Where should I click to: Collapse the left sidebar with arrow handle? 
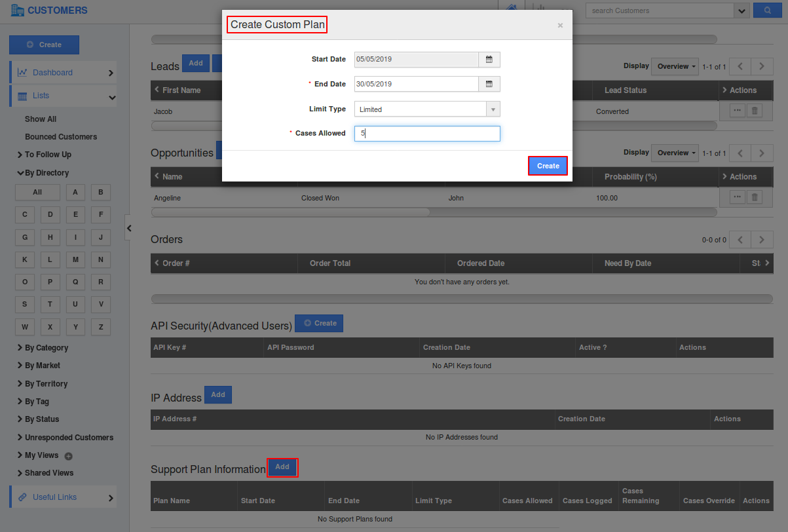click(x=129, y=228)
